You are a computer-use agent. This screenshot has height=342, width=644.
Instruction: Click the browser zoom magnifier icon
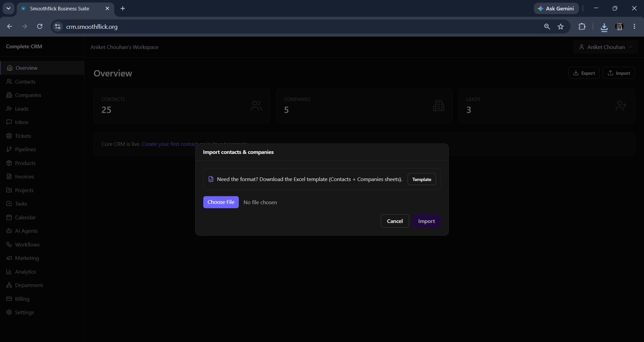pyautogui.click(x=547, y=26)
